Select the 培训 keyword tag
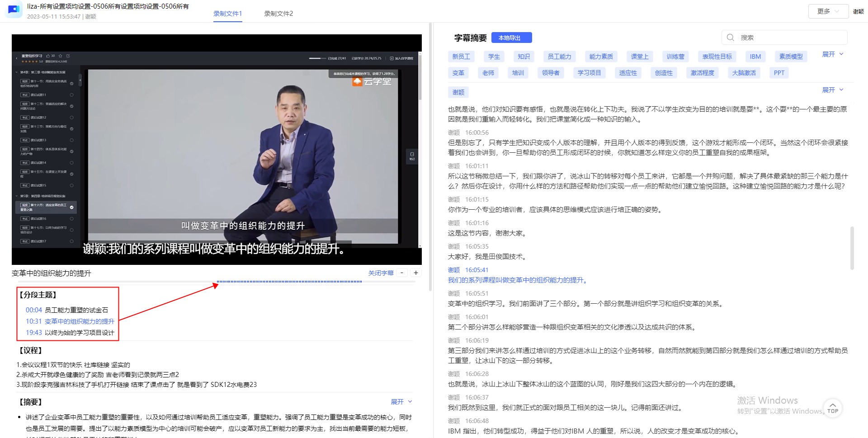 pos(518,73)
